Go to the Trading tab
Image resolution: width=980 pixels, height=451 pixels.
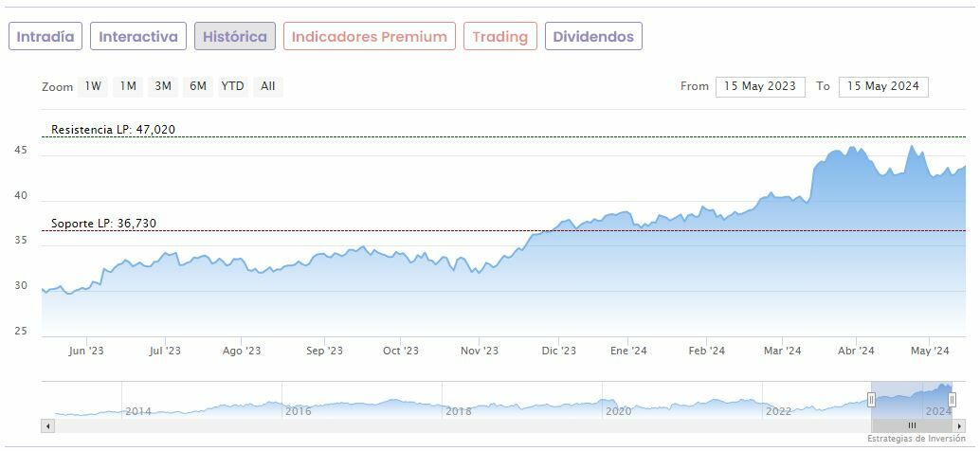pos(499,37)
